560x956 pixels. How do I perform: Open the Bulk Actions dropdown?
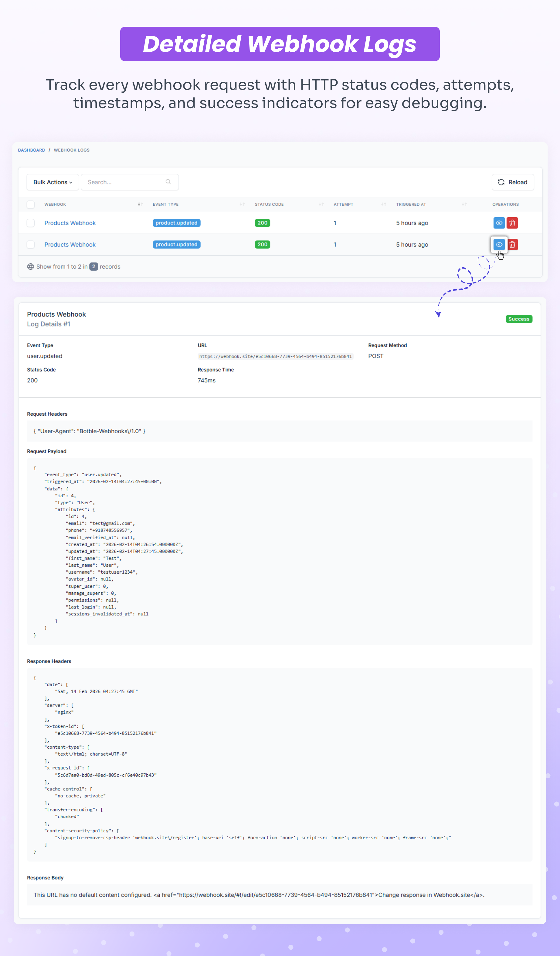coord(52,182)
